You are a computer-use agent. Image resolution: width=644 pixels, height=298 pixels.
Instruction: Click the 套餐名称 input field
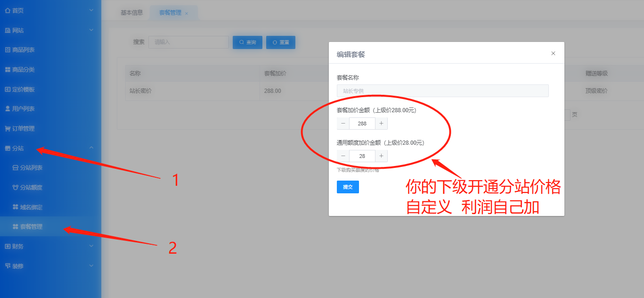[x=442, y=91]
